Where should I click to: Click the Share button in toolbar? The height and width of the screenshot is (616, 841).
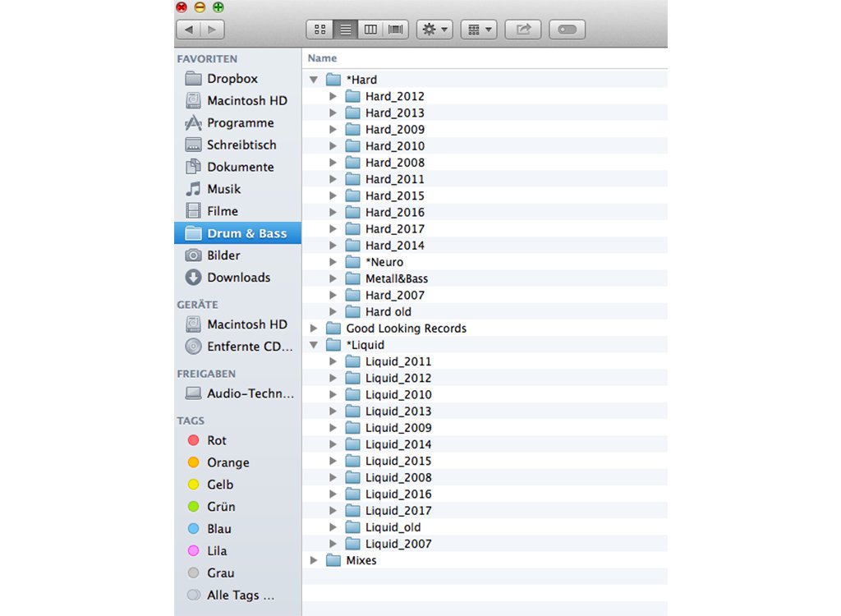click(x=522, y=30)
